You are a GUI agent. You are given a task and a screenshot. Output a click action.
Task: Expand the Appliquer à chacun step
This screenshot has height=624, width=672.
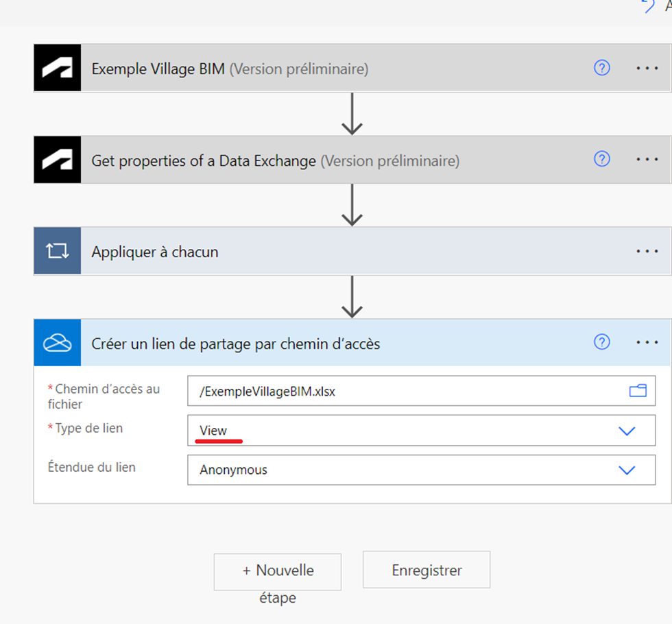[352, 251]
